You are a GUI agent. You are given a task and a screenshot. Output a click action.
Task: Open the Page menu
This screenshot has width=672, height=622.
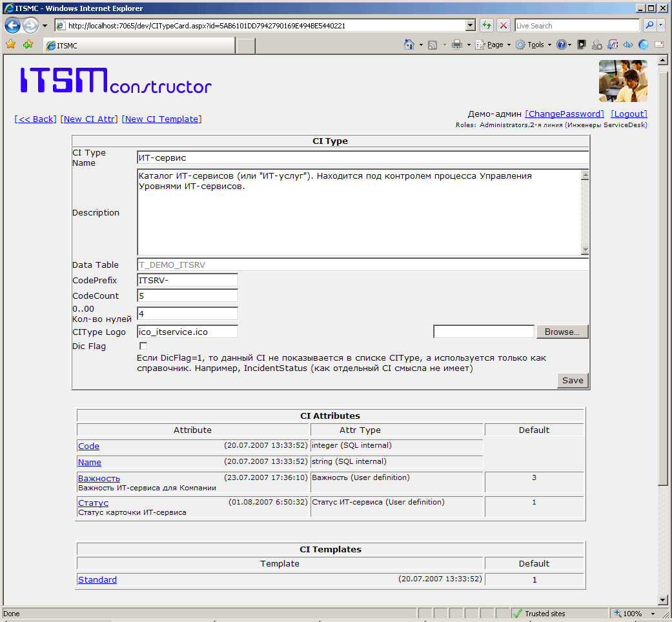click(x=493, y=45)
